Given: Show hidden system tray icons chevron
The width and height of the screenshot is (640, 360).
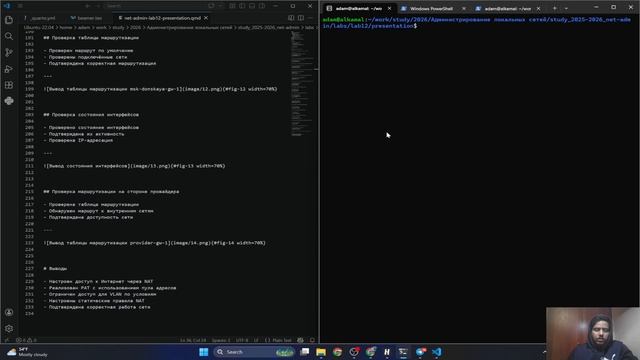Looking at the screenshot, I should (x=544, y=352).
